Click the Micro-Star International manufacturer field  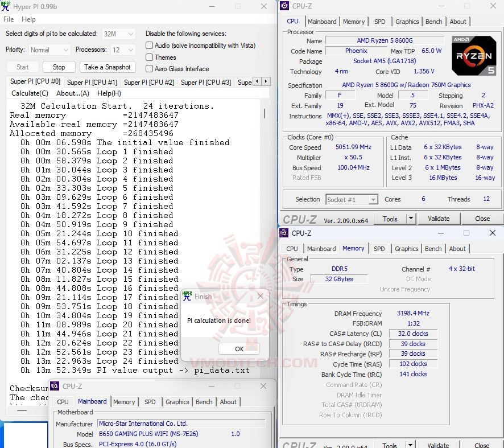coord(181,424)
